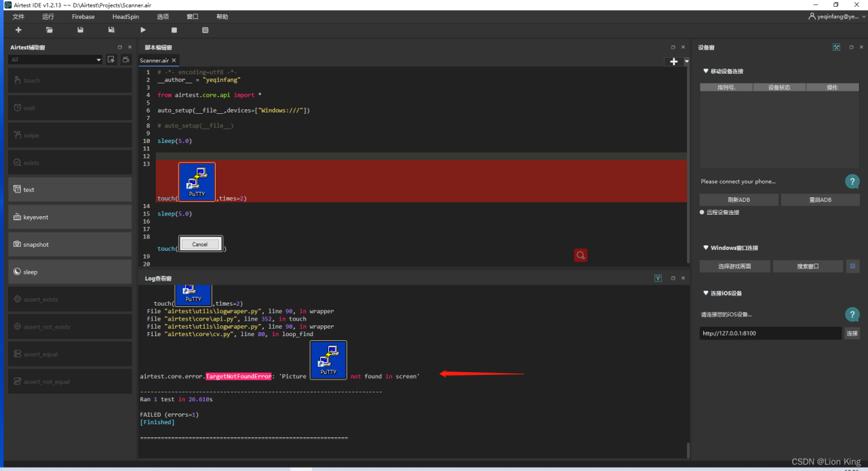Float the Airtest辅助窗 panel with its undock icon
868x471 pixels.
[120, 47]
